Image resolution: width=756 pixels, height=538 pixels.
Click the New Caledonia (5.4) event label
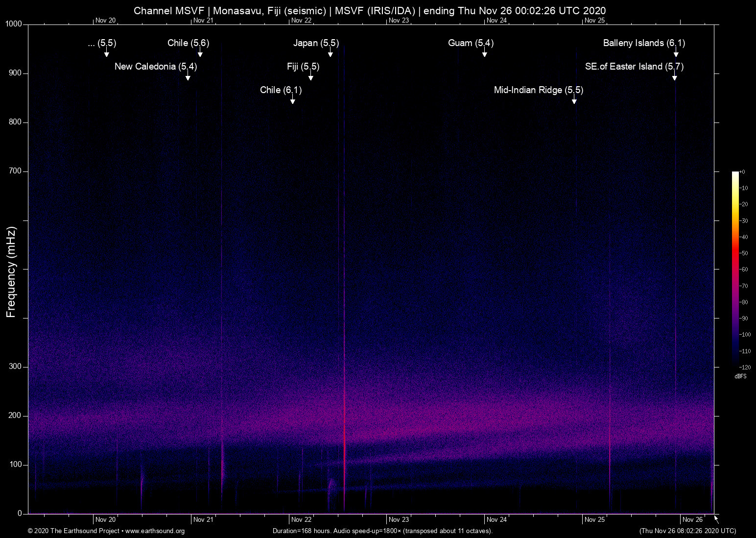(x=156, y=67)
